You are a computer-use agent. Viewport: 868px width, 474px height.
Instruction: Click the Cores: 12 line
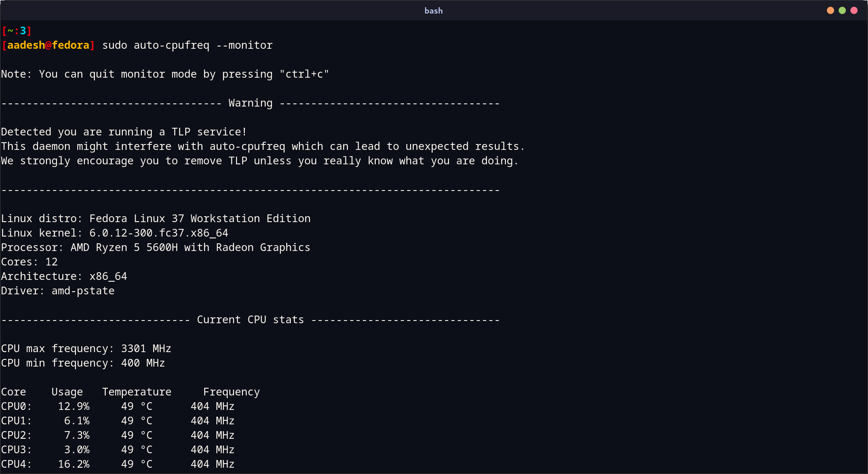[29, 262]
